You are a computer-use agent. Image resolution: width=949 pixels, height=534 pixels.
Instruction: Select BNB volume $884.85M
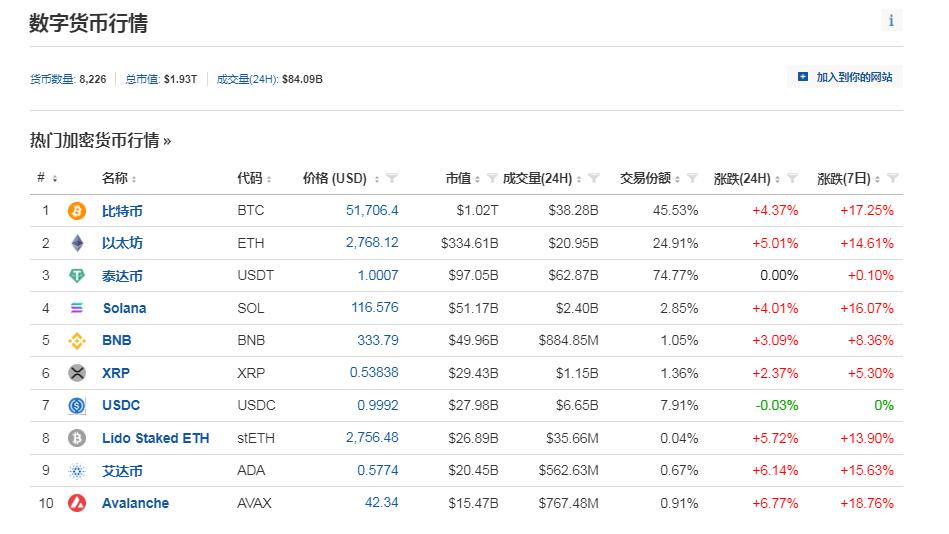coord(568,340)
